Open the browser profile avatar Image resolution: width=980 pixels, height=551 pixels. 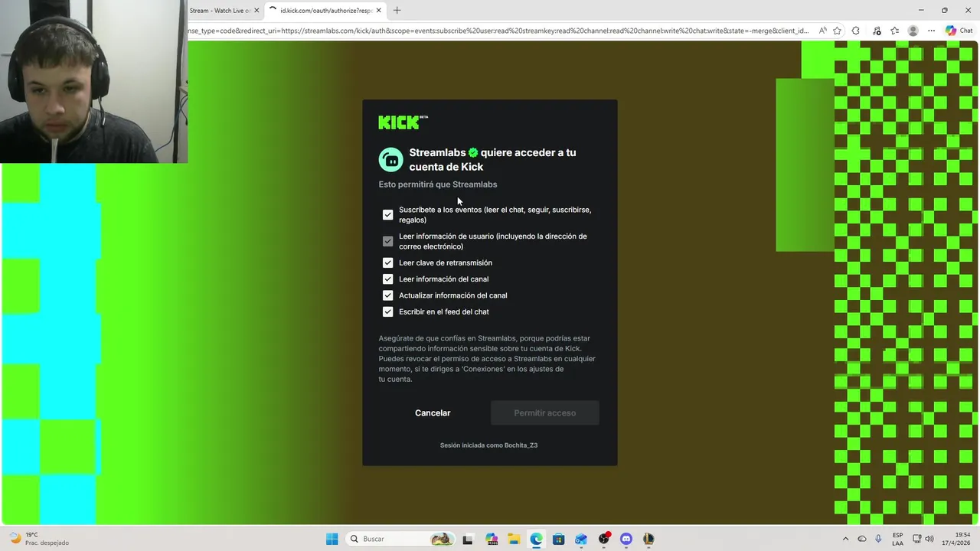pyautogui.click(x=913, y=31)
